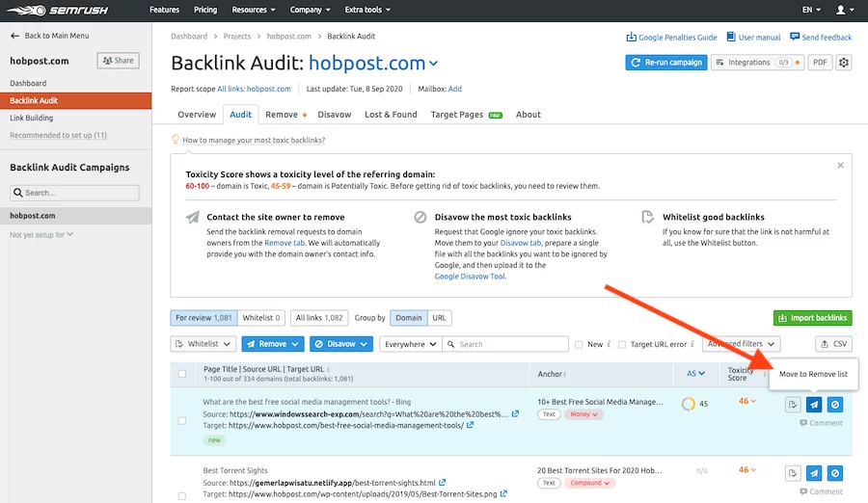Disavow the Best Torrent Sights backlink
868x503 pixels.
pyautogui.click(x=835, y=473)
